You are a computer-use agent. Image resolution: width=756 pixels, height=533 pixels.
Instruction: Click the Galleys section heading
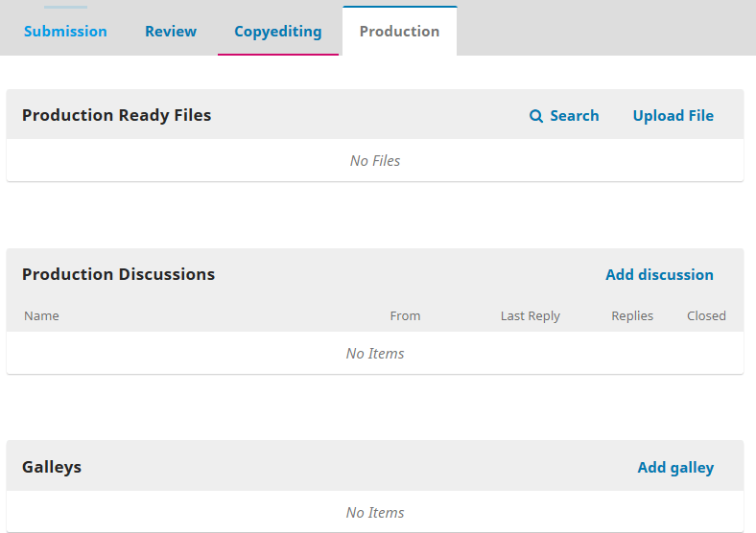52,468
